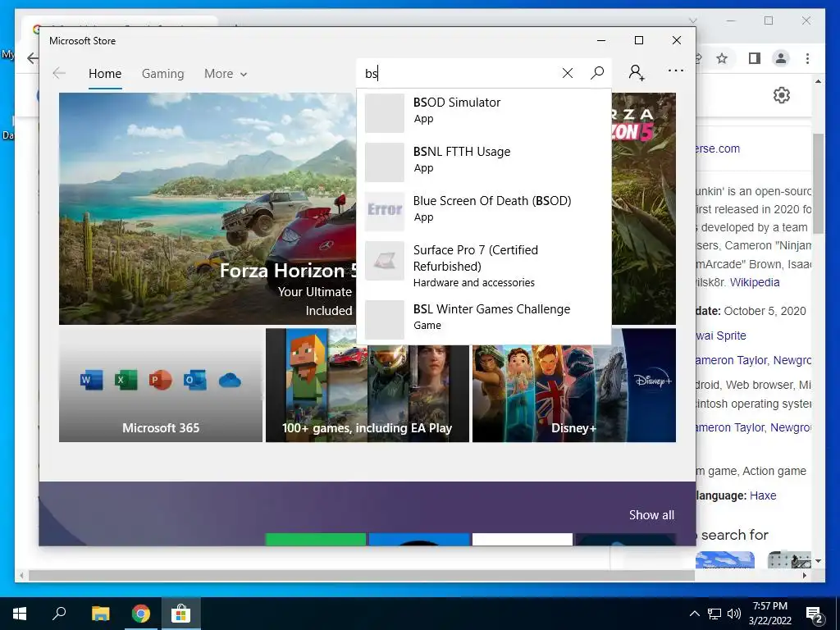Open the Forza Horizon 5 banner

coord(208,209)
